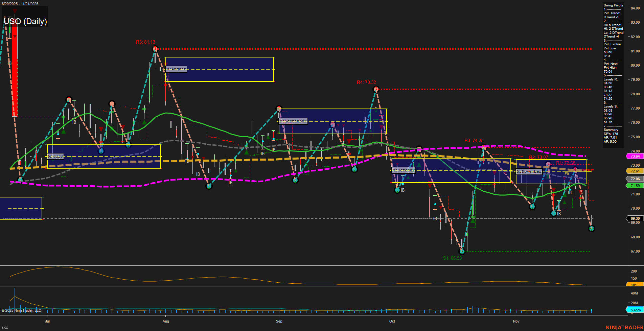Screen dimensions: 644x331
Task: Click the swing-high pivot marker at R5 81.13
Action: 155,49
